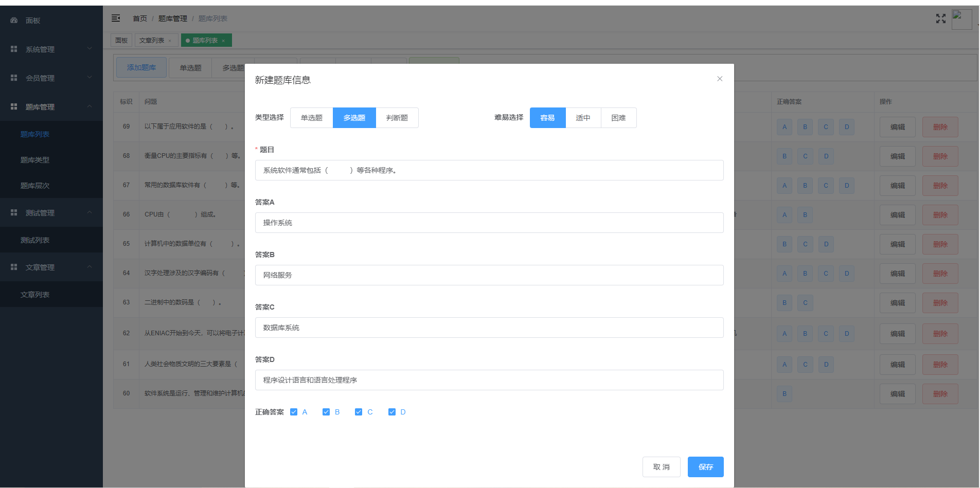
Task: Click 编辑 button for row 69
Action: 898,127
